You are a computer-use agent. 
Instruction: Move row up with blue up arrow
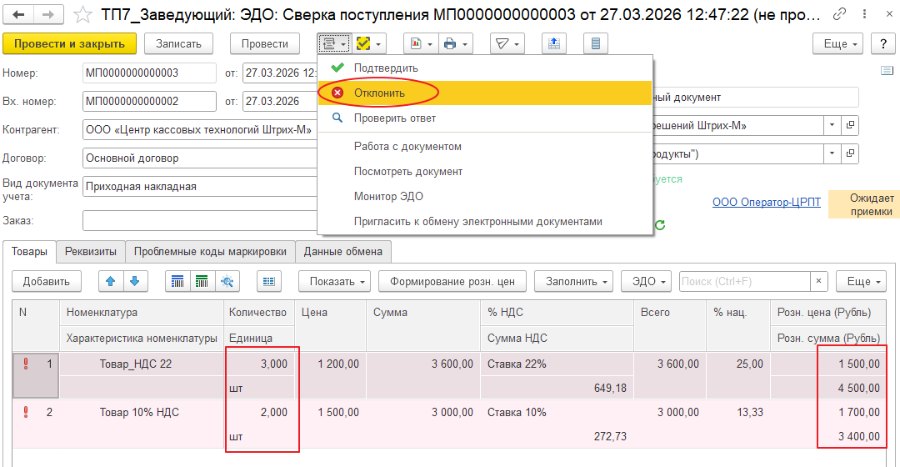pos(111,281)
